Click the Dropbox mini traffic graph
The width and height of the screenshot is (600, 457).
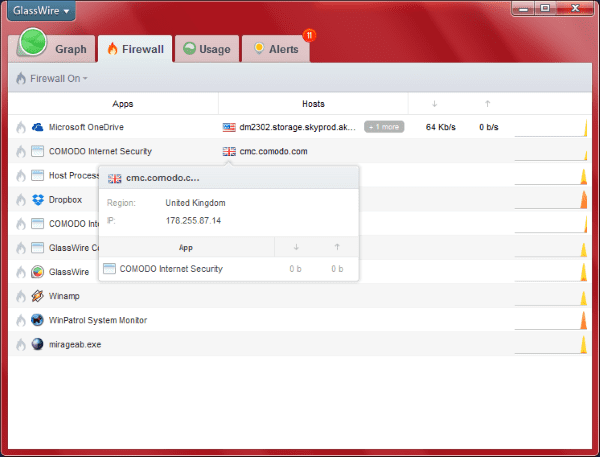click(x=551, y=199)
